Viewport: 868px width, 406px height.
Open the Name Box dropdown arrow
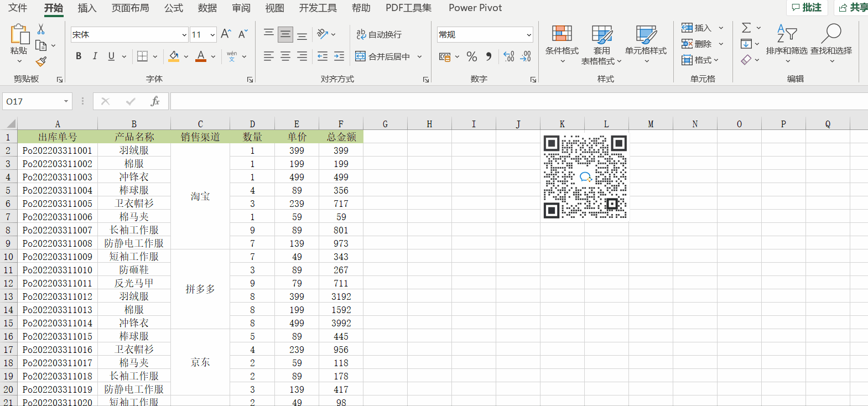click(x=66, y=101)
